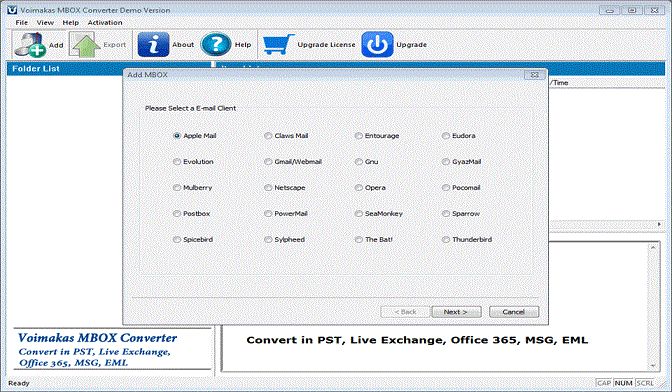Open the Activation menu

pos(105,22)
